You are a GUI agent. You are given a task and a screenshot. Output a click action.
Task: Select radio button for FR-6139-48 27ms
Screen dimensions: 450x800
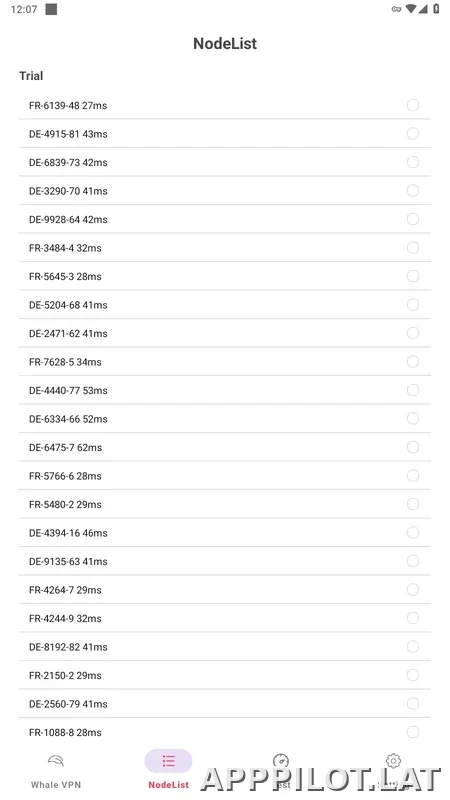click(413, 105)
